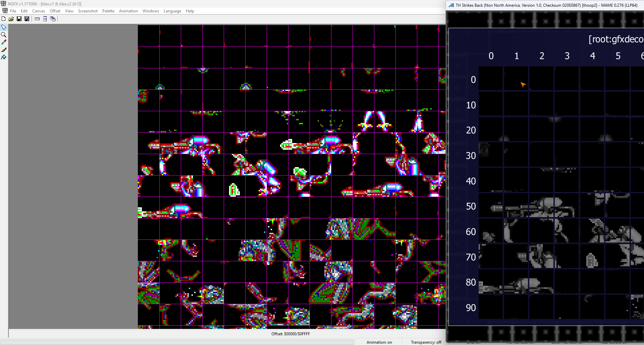Screen dimensions: 644x345
Task: Click the MAME TH Strikes Back title bar
Action: [x=546, y=5]
